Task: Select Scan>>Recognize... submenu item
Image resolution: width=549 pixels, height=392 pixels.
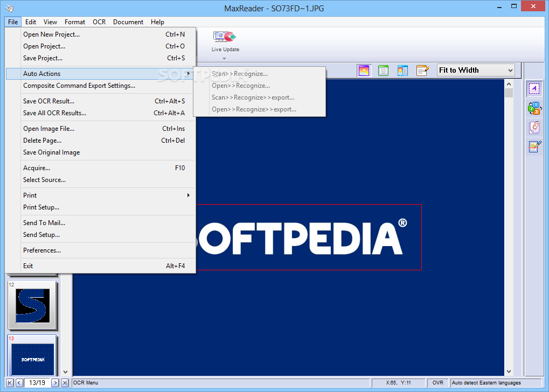Action: [x=260, y=73]
